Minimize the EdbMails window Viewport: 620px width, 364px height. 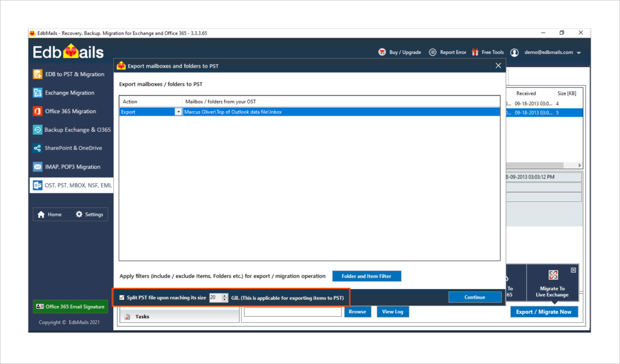tap(543, 33)
